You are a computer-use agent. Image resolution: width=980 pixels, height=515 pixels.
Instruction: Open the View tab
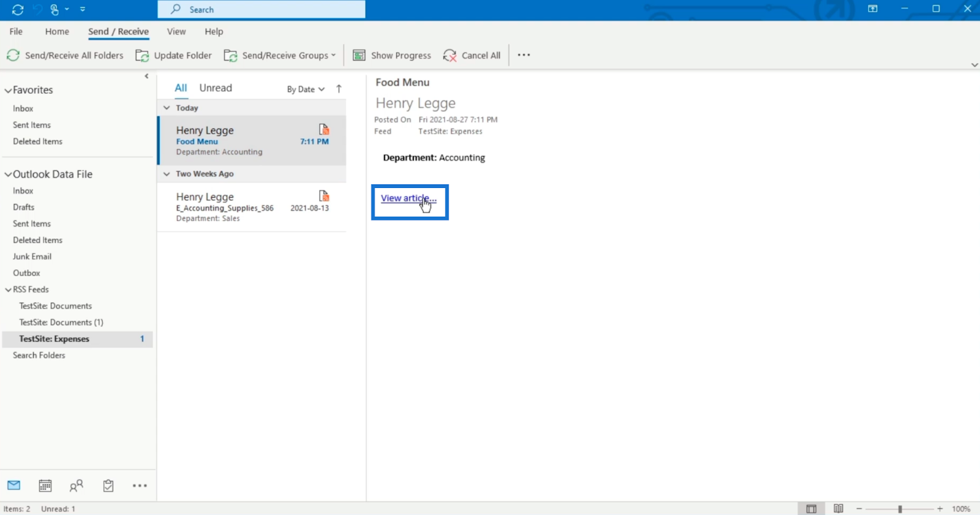tap(176, 31)
